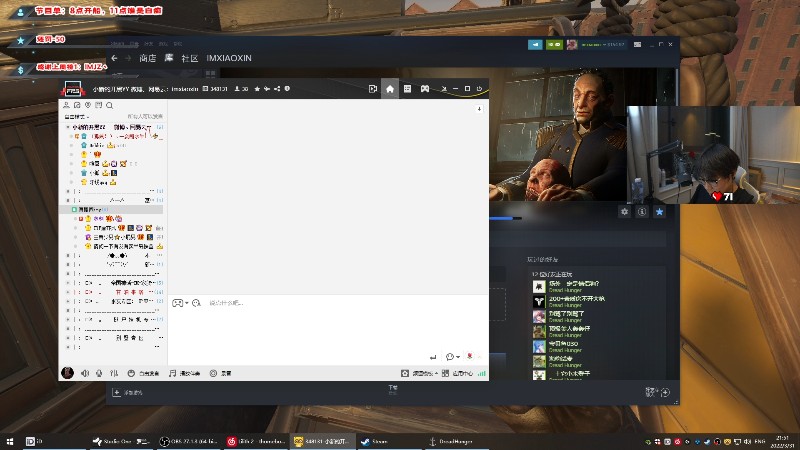The height and width of the screenshot is (450, 800).
Task: Open the 库 tab in Steam
Action: pyautogui.click(x=169, y=58)
